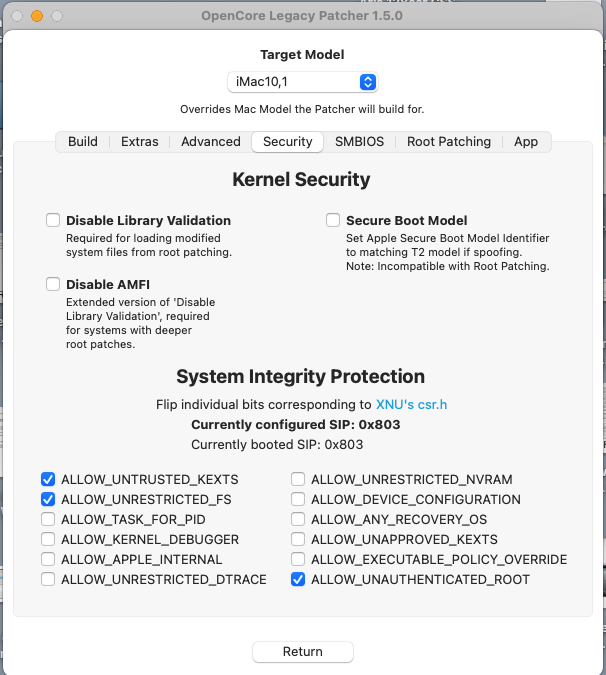The image size is (606, 675).
Task: Check the Disable AMFI option
Action: tap(53, 284)
